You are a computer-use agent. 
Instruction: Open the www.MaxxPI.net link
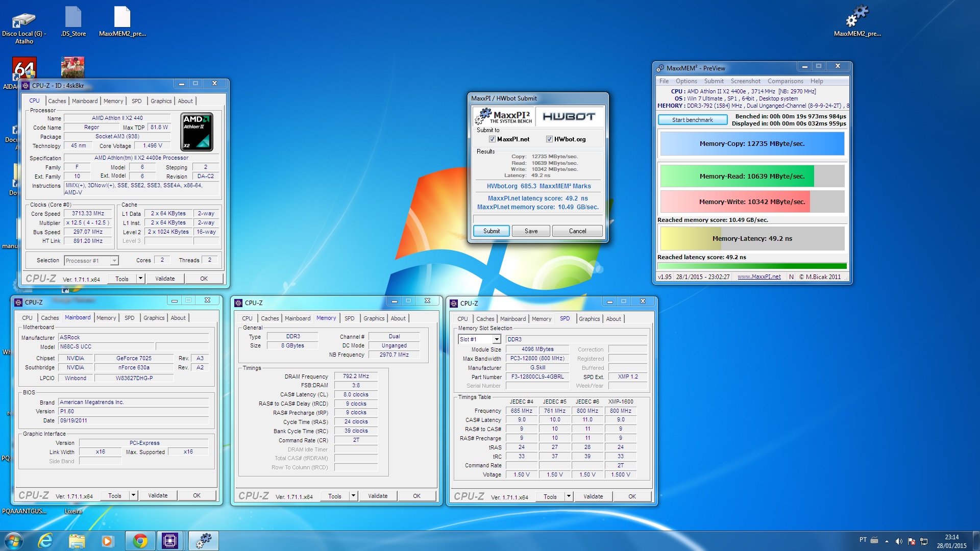759,277
